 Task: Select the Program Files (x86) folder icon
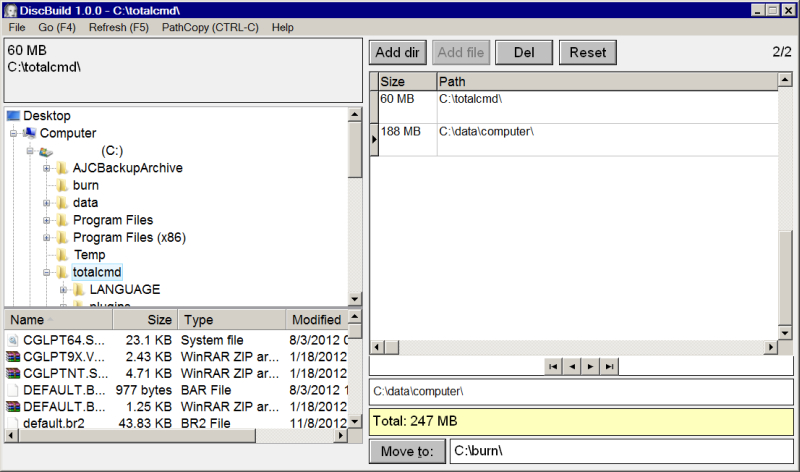[62, 237]
